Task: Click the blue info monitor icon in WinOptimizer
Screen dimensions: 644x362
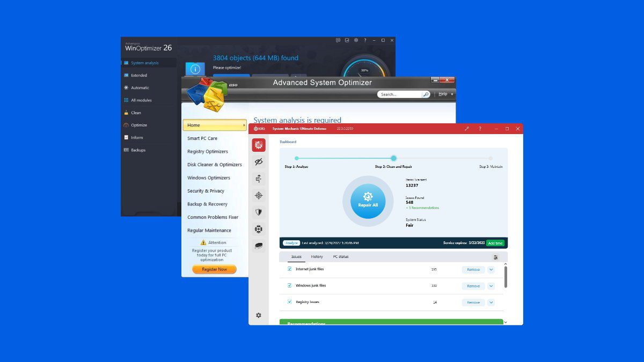Action: 195,69
